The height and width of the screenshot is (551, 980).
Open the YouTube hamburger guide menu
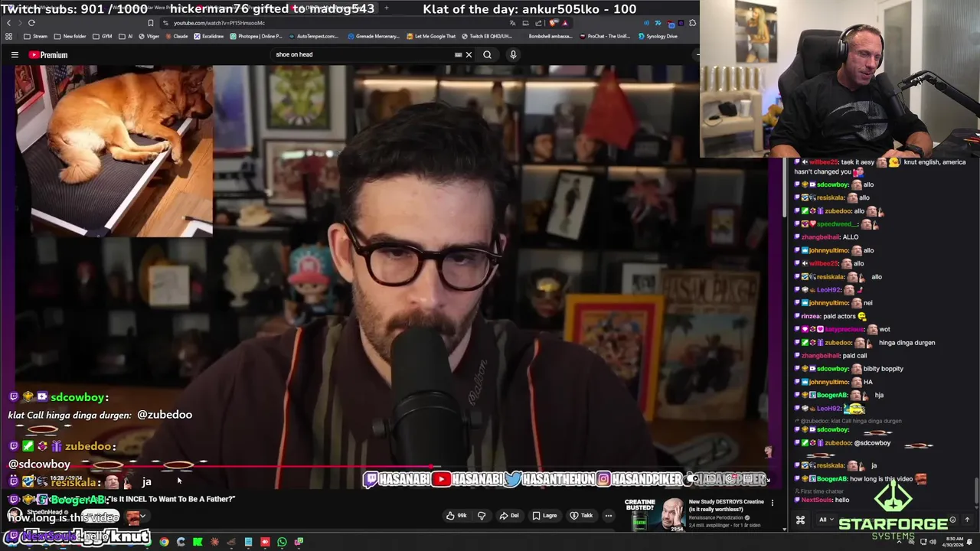point(15,55)
